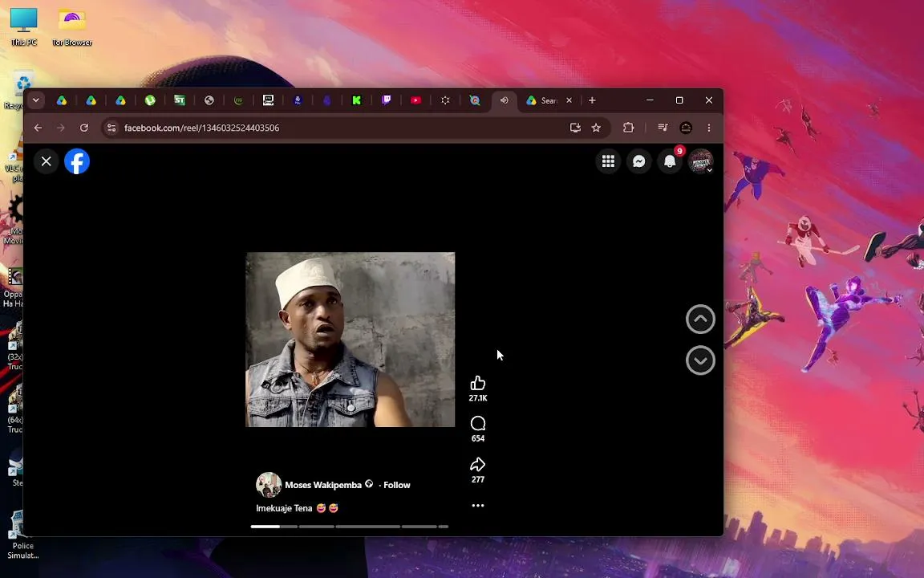Viewport: 924px width, 578px height.
Task: Open the Extensions puzzle icon
Action: (x=628, y=128)
